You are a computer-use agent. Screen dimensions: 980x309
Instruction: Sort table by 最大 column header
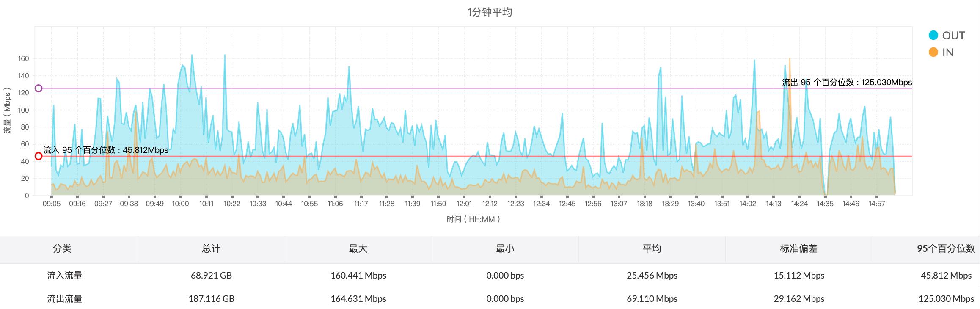tap(358, 249)
